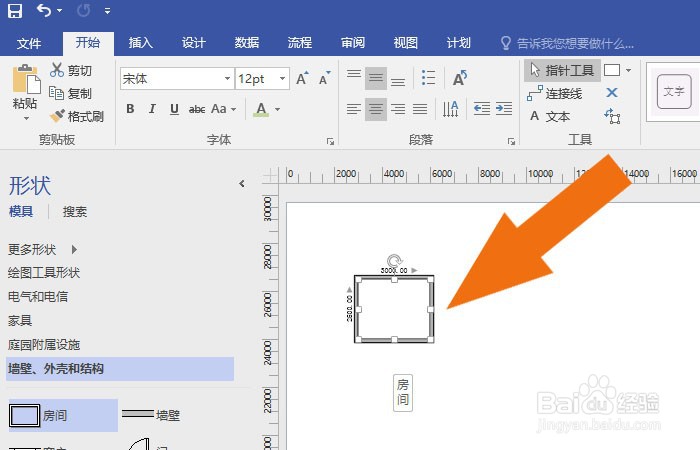The image size is (700, 450).
Task: Switch to the 搜索 shapes tab
Action: 75,212
